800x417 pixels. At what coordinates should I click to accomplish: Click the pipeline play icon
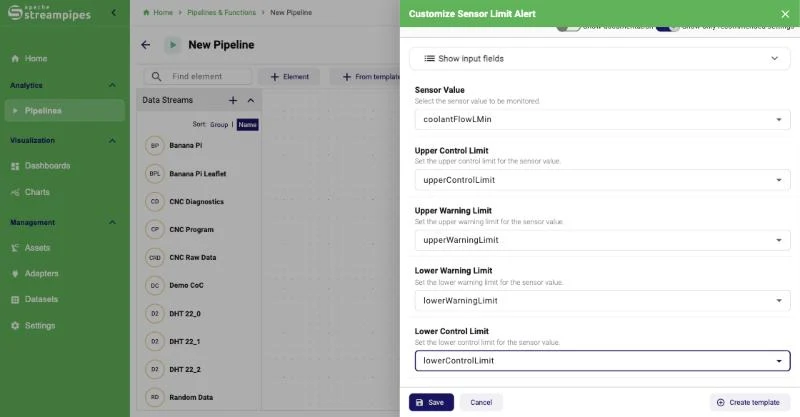tap(172, 45)
